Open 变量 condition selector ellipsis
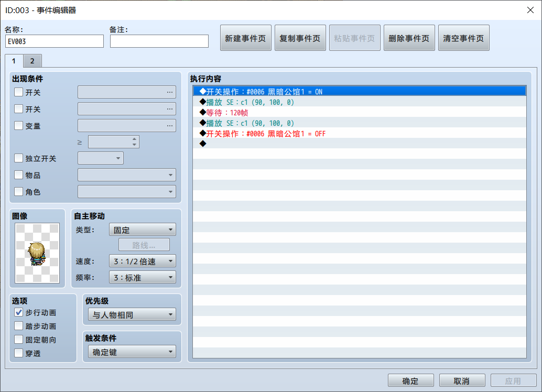Image resolution: width=542 pixels, height=392 pixels. coord(170,125)
